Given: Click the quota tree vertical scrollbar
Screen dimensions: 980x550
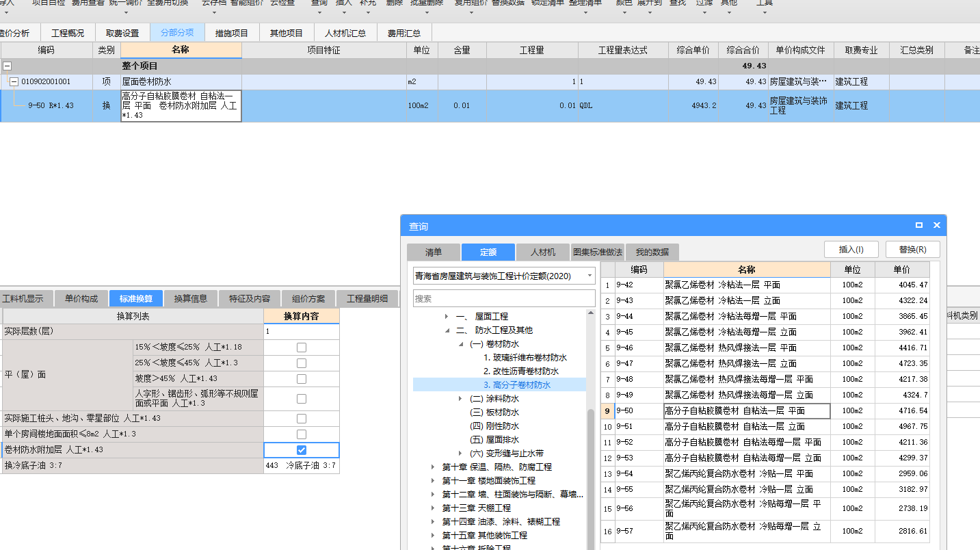Looking at the screenshot, I should point(591,479).
